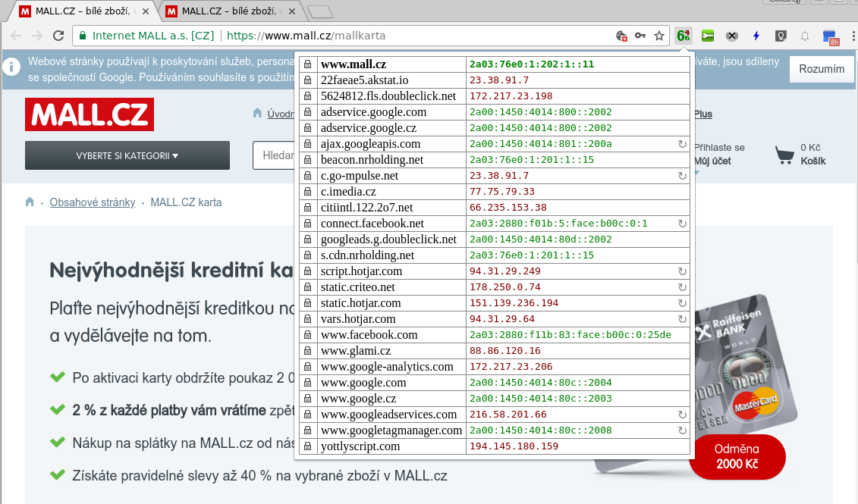Select the citiintl.122.2o7.net domain entry
This screenshot has width=858, height=504.
(366, 208)
